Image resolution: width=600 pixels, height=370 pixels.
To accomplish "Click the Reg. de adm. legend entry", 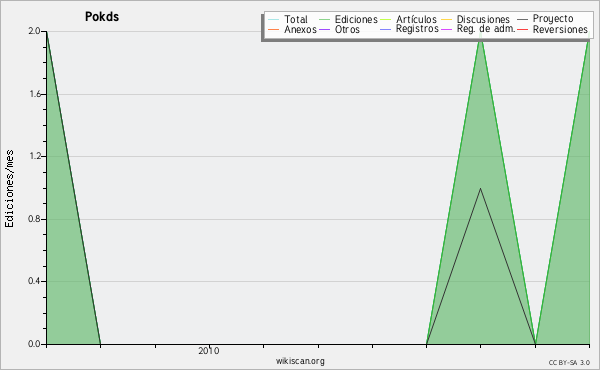I will click(x=478, y=29).
